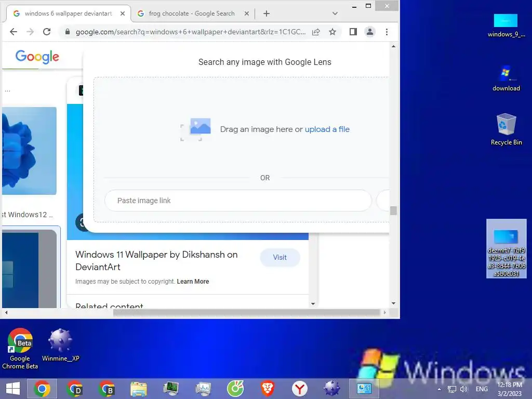The height and width of the screenshot is (399, 532).
Task: Go back using the browser back arrow
Action: coord(13,32)
